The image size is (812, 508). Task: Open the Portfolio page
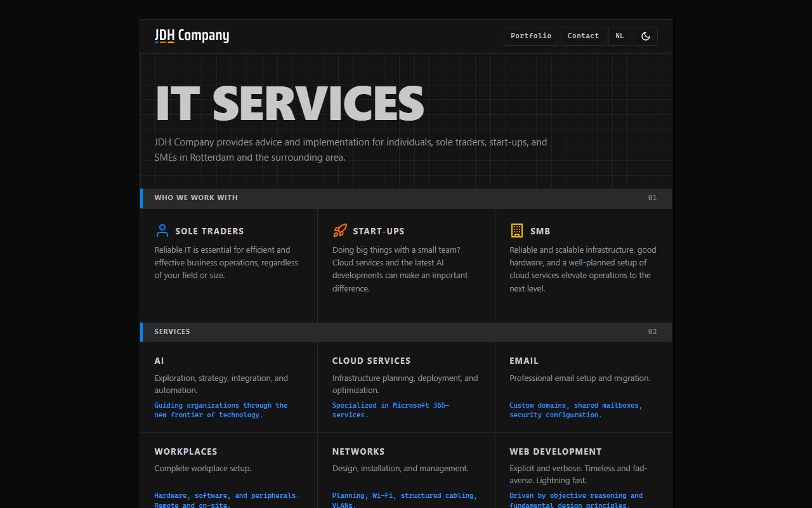coord(531,36)
